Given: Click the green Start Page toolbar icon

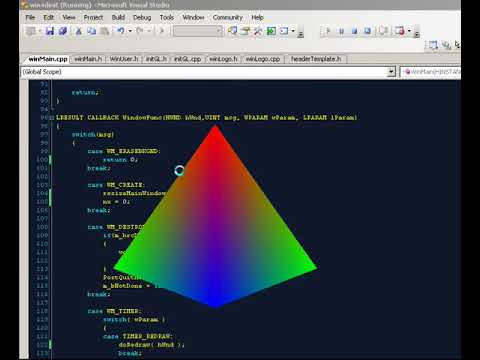Looking at the screenshot, I should coord(271,31).
